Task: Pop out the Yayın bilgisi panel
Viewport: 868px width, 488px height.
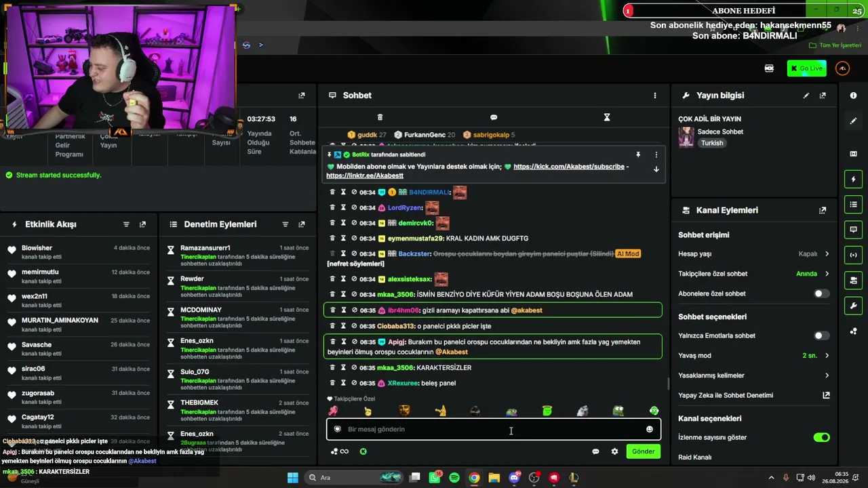Action: (x=823, y=96)
